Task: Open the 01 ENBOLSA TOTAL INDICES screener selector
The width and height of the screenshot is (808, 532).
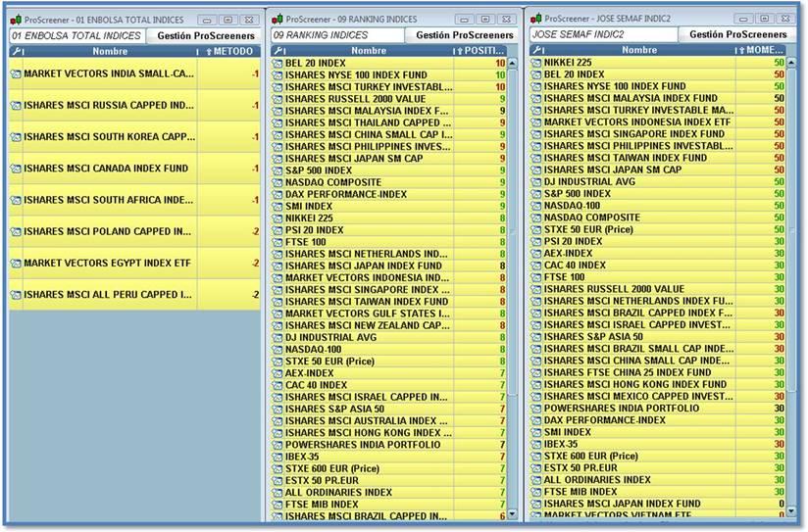Action: click(77, 36)
